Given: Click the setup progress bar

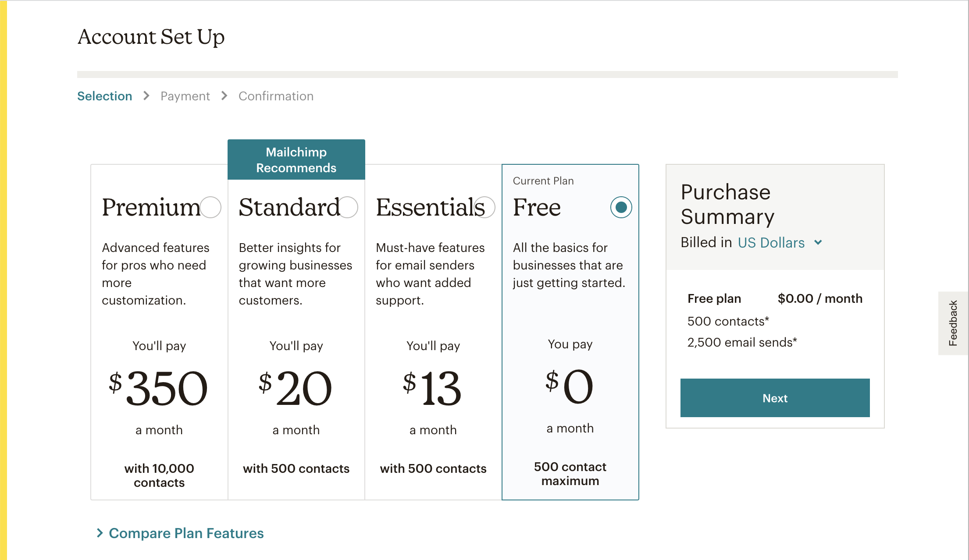Looking at the screenshot, I should 487,74.
